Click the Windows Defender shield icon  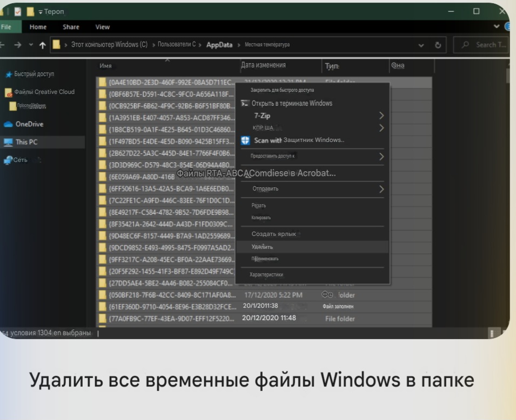click(245, 140)
